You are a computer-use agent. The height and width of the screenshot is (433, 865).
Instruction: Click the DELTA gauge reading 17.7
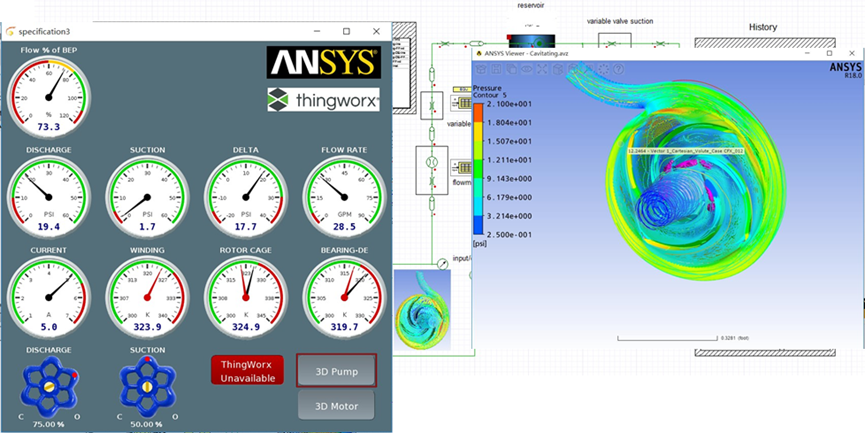point(246,197)
